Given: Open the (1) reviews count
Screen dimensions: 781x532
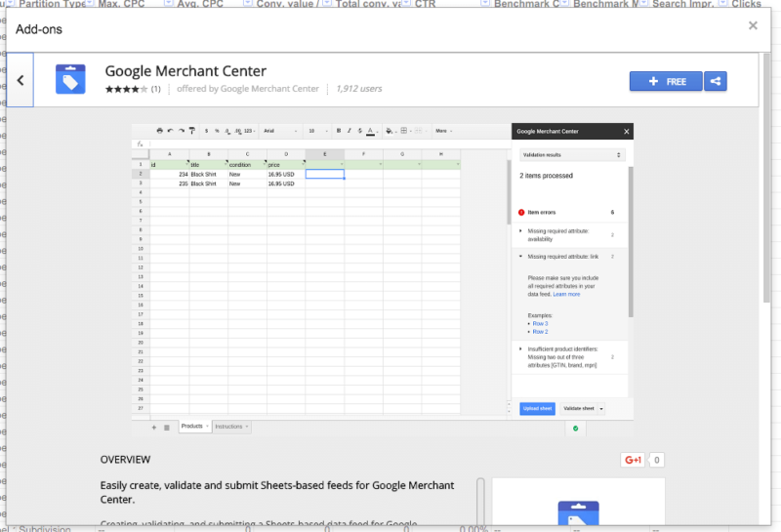Looking at the screenshot, I should point(156,89).
